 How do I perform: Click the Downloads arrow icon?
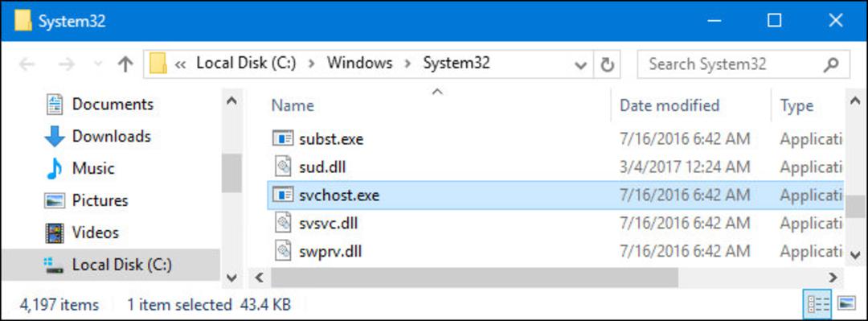[x=55, y=137]
